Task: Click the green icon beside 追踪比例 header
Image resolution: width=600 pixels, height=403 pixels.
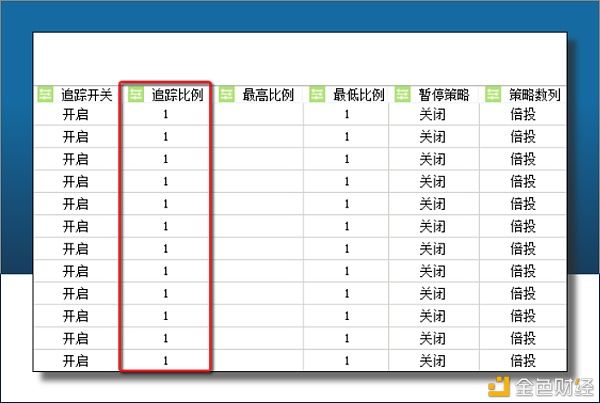Action: point(136,95)
